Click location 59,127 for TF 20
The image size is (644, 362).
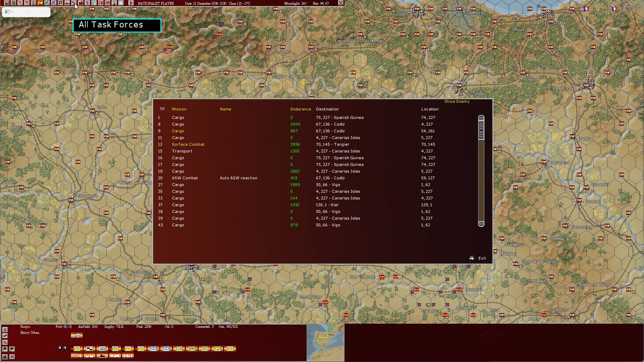[x=428, y=178]
